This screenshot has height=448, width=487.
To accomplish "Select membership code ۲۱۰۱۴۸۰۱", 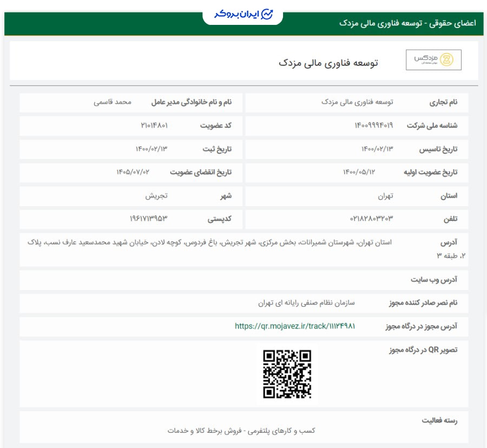I will click(154, 126).
